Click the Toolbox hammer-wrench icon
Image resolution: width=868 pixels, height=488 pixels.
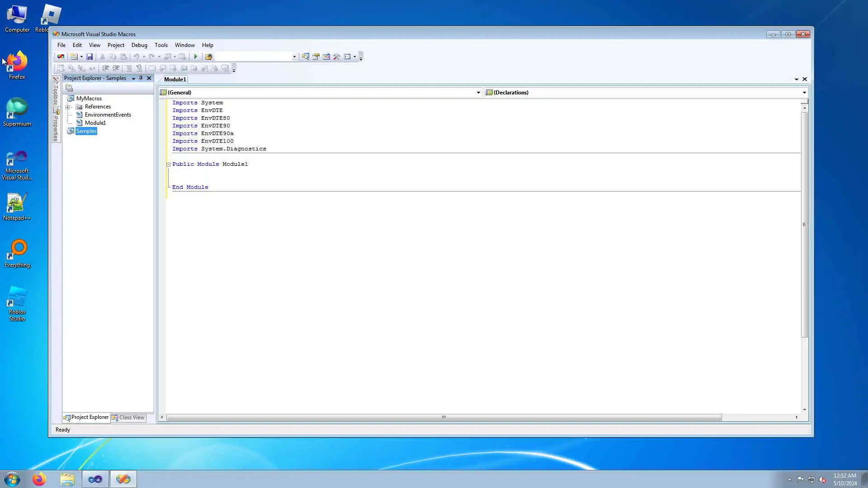point(337,56)
